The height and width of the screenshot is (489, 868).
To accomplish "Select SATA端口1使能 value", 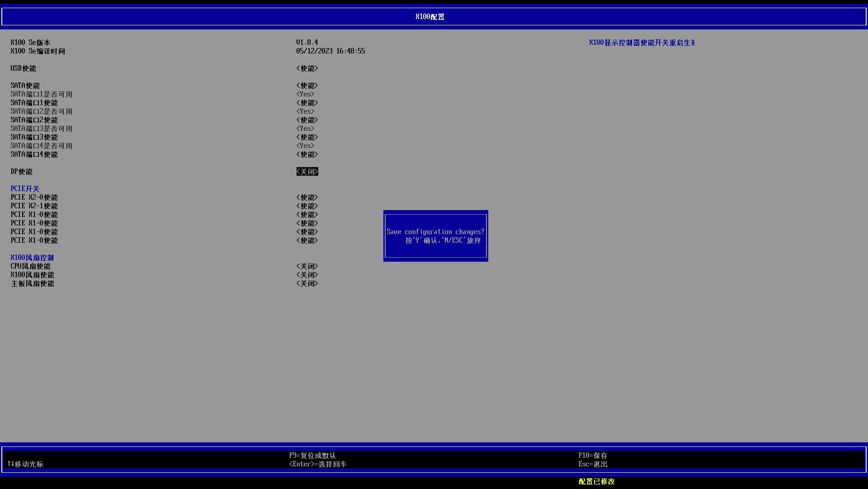I will 307,103.
